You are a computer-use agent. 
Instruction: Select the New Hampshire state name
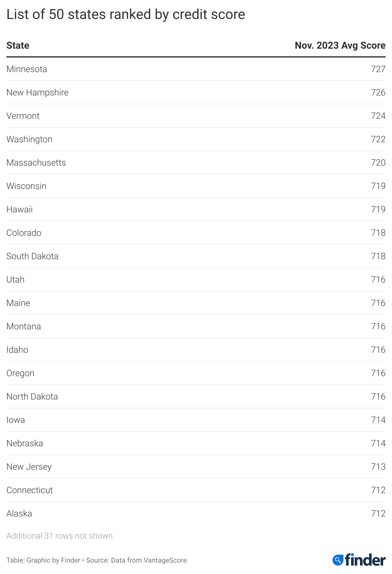pos(37,93)
